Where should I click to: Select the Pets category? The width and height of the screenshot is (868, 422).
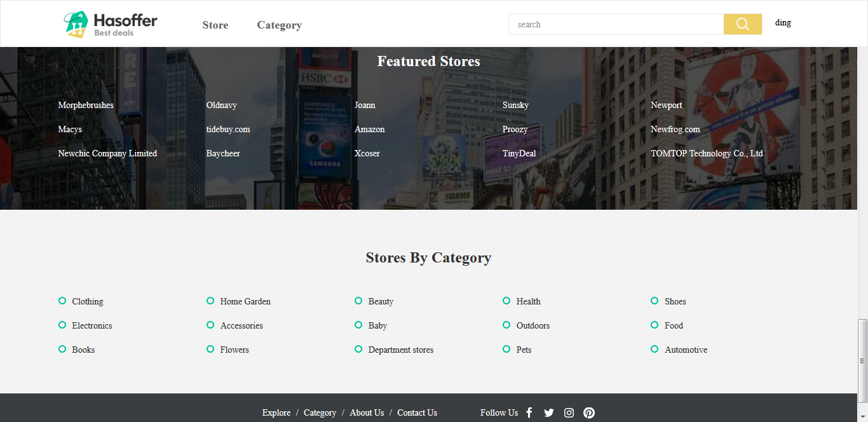[x=524, y=350]
